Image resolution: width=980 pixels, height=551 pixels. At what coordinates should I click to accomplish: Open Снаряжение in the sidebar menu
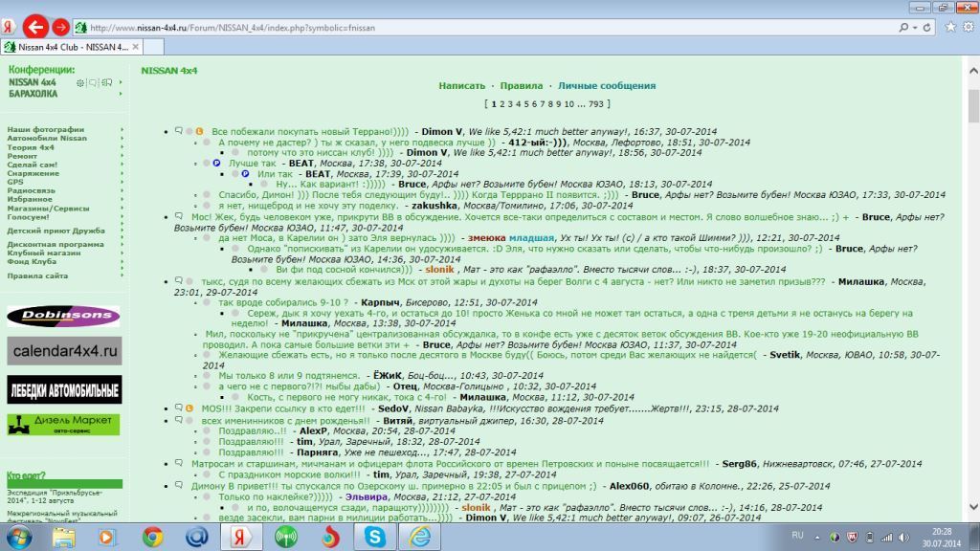pos(33,174)
